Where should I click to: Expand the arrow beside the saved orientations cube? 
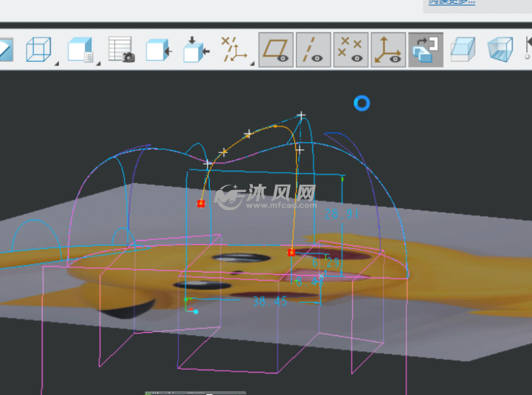coord(98,64)
